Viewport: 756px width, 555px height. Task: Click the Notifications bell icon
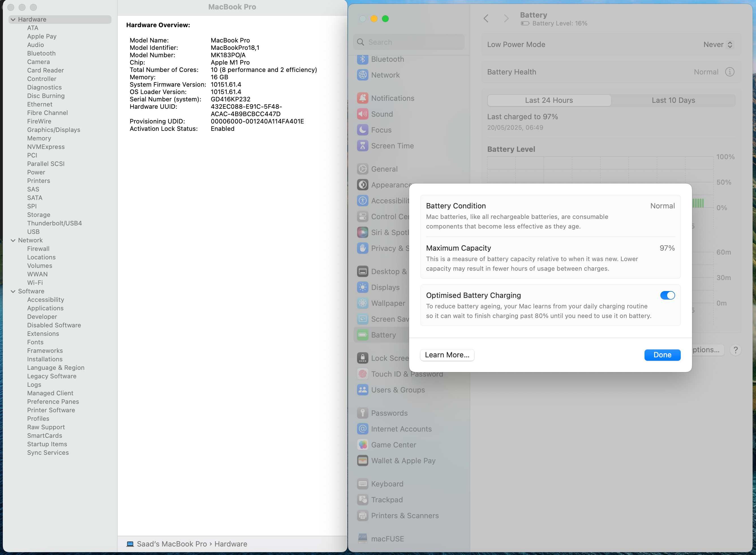pos(362,98)
